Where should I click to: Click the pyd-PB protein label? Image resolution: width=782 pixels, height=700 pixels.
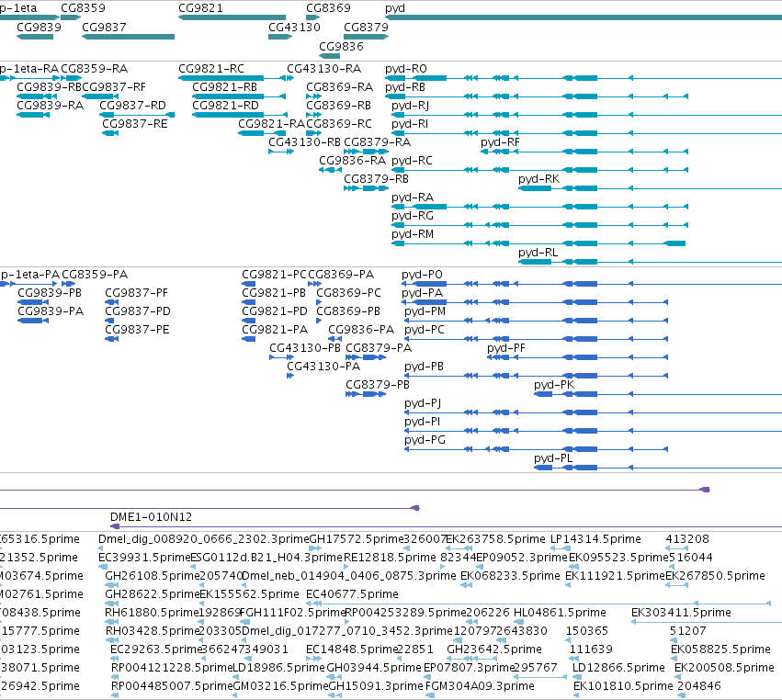[x=424, y=367]
